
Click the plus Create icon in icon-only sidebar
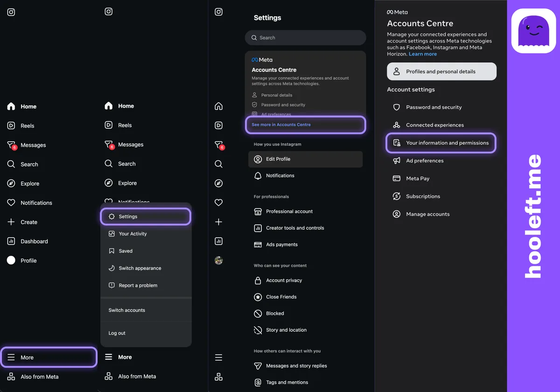pos(218,222)
